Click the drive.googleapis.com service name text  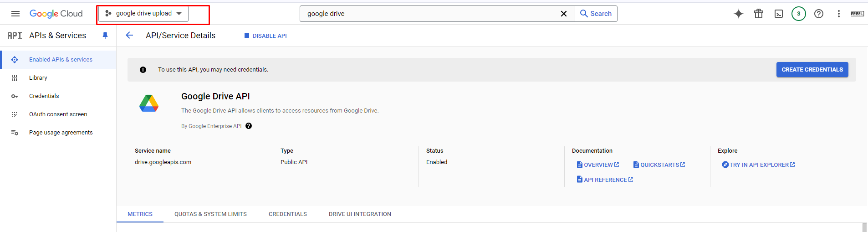pos(163,162)
